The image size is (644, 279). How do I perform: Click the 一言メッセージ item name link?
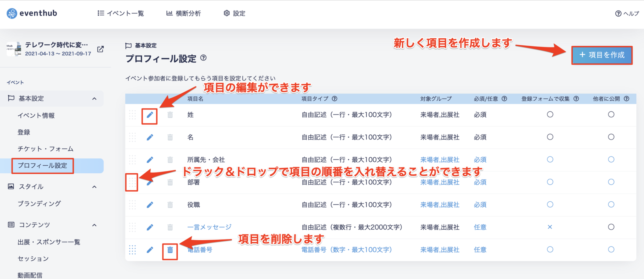(209, 227)
